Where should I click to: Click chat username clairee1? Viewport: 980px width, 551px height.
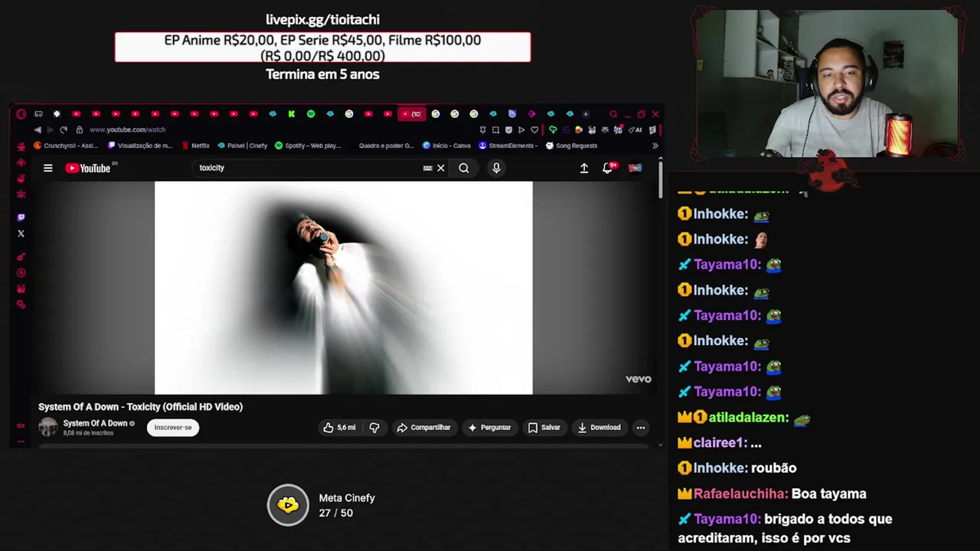(x=720, y=442)
